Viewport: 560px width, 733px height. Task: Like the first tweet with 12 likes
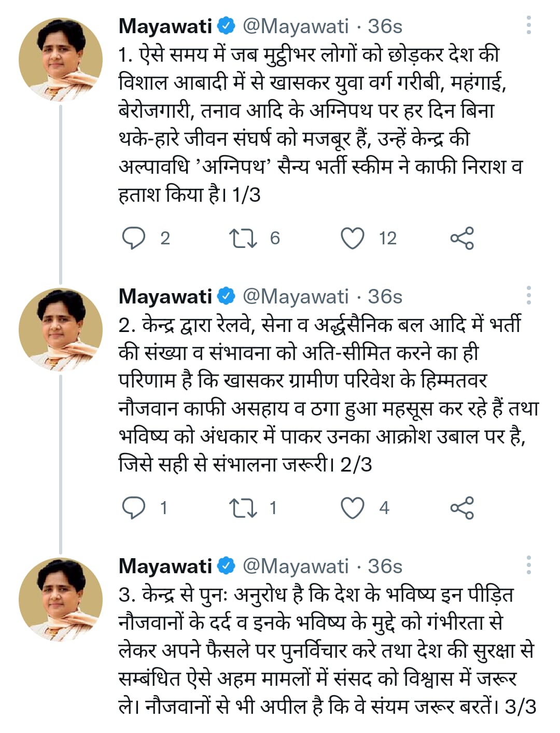coord(353,238)
